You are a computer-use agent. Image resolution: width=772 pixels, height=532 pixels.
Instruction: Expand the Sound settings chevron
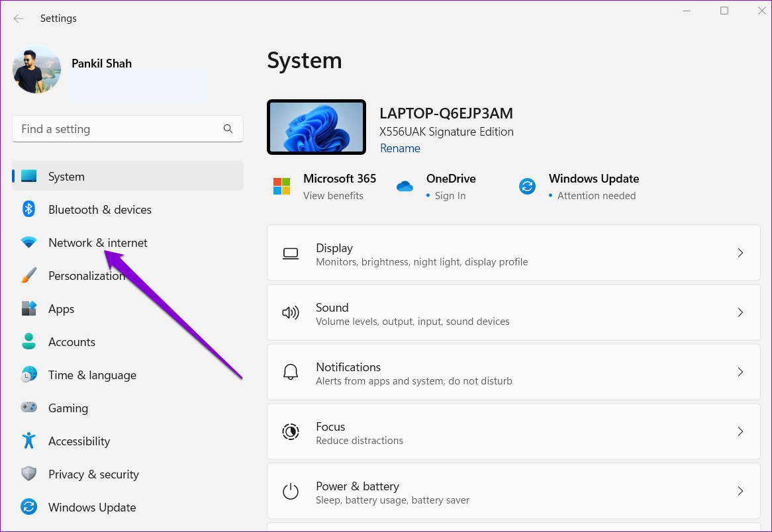click(x=740, y=313)
